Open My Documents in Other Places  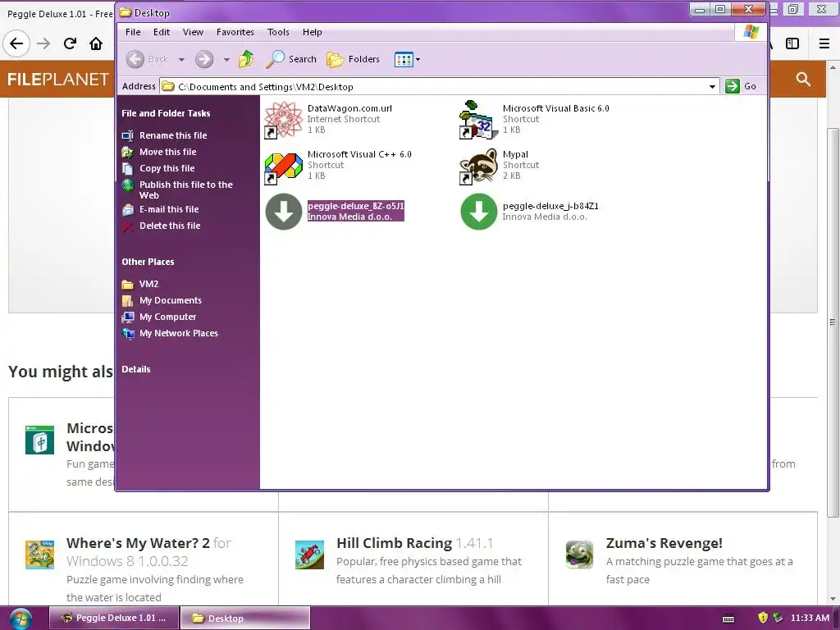coord(171,300)
